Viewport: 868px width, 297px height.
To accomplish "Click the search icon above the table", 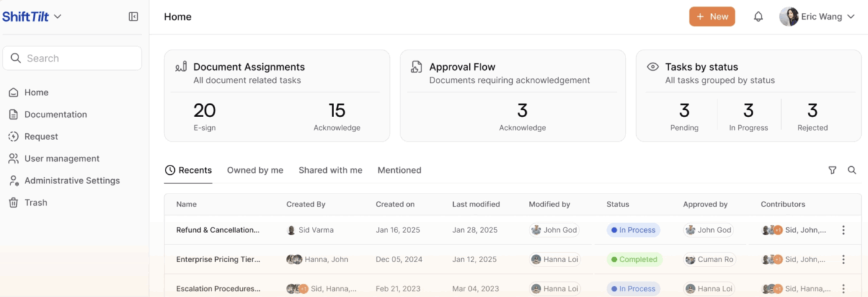I will (852, 170).
